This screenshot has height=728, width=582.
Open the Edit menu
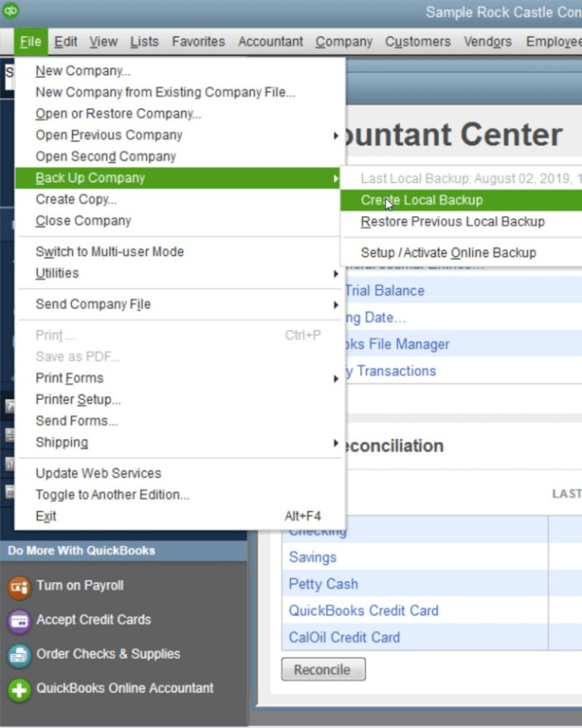pos(65,42)
